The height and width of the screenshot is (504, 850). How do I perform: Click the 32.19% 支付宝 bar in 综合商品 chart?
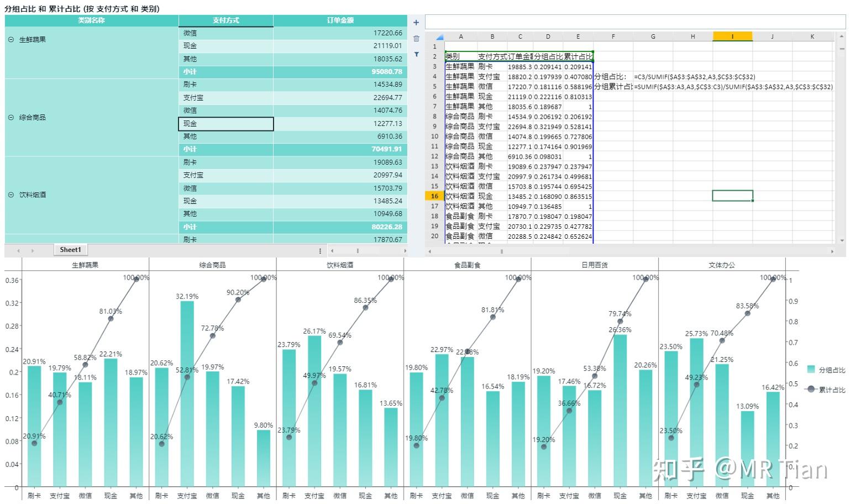coord(187,393)
